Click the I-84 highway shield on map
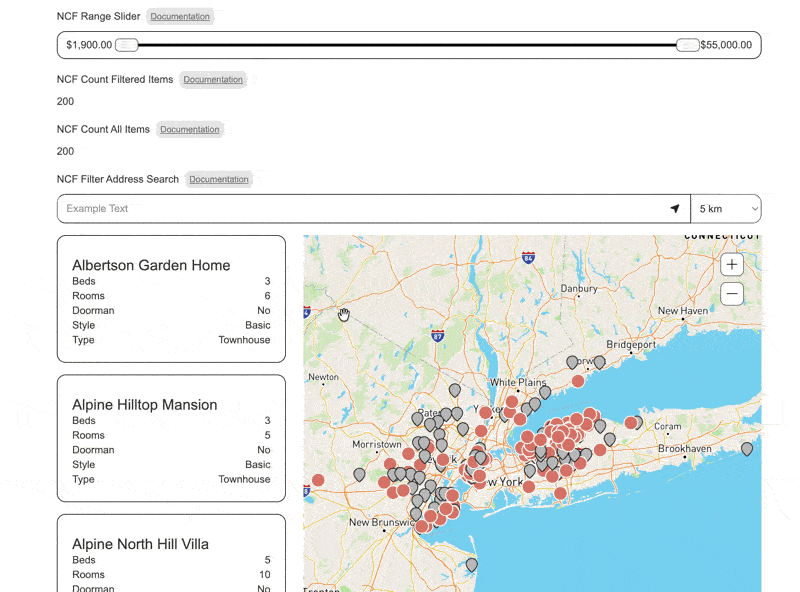The width and height of the screenshot is (800, 592). click(x=528, y=258)
